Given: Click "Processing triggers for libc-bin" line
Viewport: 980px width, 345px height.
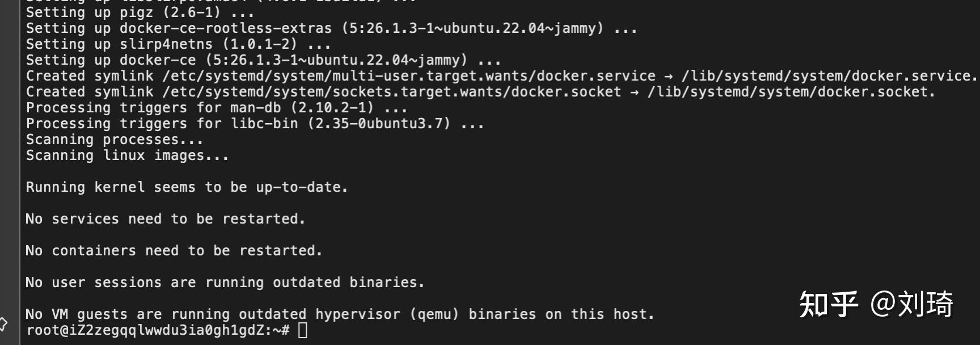Looking at the screenshot, I should coord(255,124).
